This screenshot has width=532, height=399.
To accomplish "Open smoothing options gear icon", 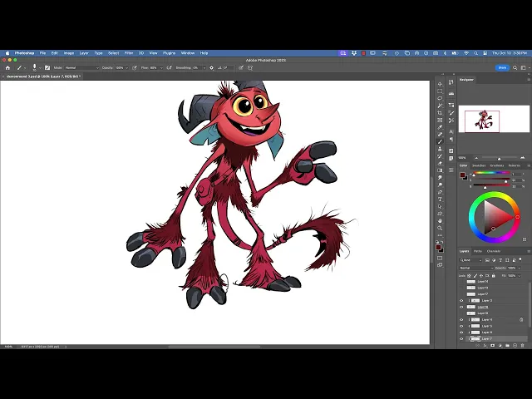I will (x=211, y=68).
